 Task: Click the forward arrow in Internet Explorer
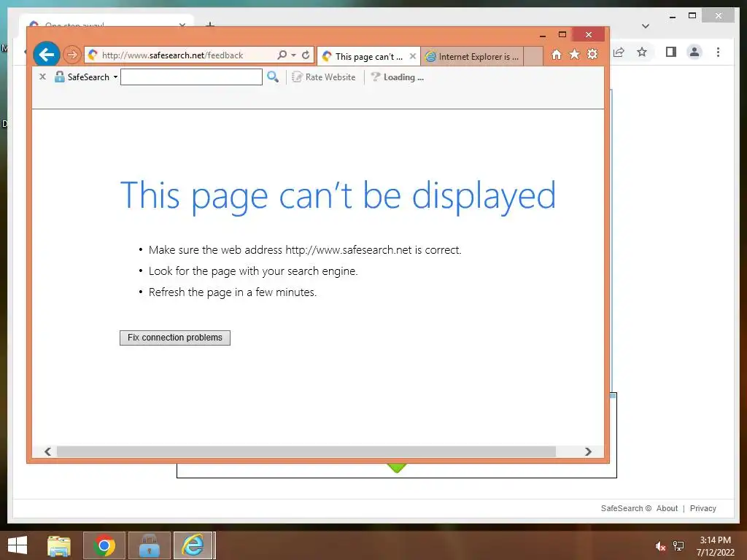[72, 55]
